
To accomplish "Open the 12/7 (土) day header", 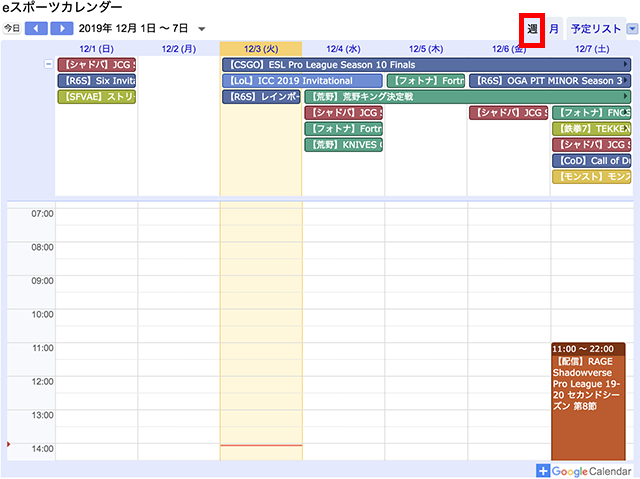I will [592, 49].
